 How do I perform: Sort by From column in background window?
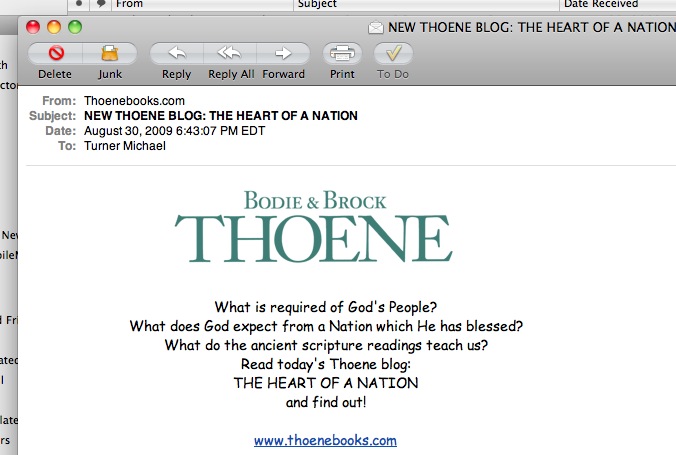[x=202, y=4]
